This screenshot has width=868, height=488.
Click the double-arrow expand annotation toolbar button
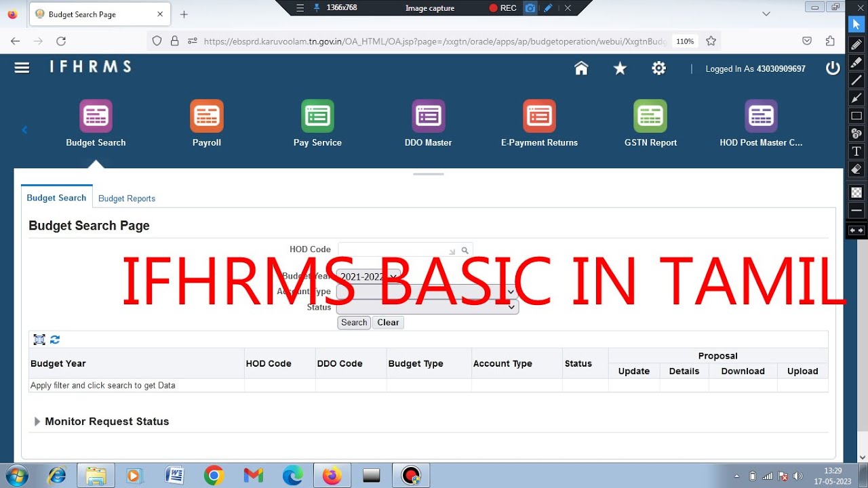tap(856, 230)
